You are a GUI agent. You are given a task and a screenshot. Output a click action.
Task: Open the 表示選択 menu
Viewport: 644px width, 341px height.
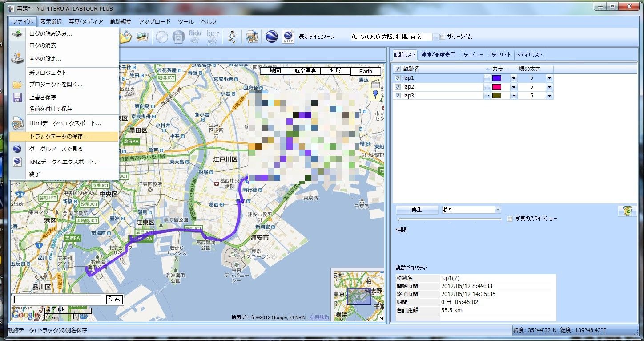51,21
